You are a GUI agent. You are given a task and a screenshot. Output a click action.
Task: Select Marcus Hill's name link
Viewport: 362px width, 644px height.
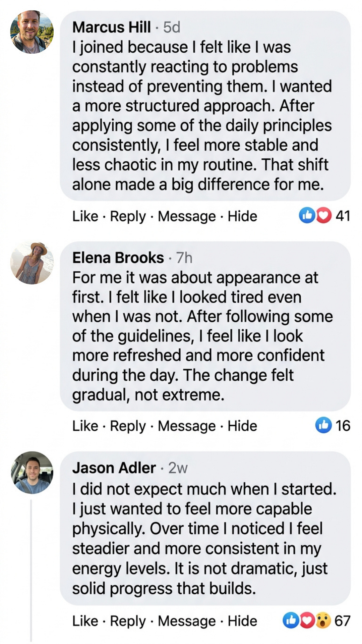coord(111,28)
